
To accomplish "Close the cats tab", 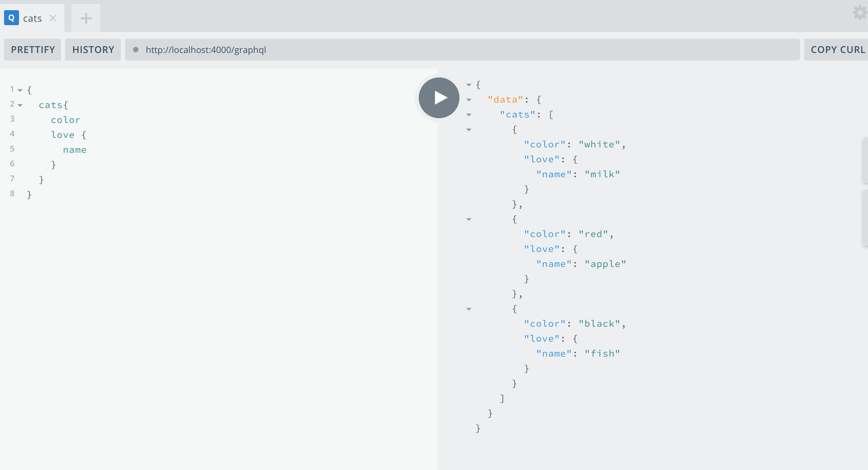I will click(x=53, y=18).
